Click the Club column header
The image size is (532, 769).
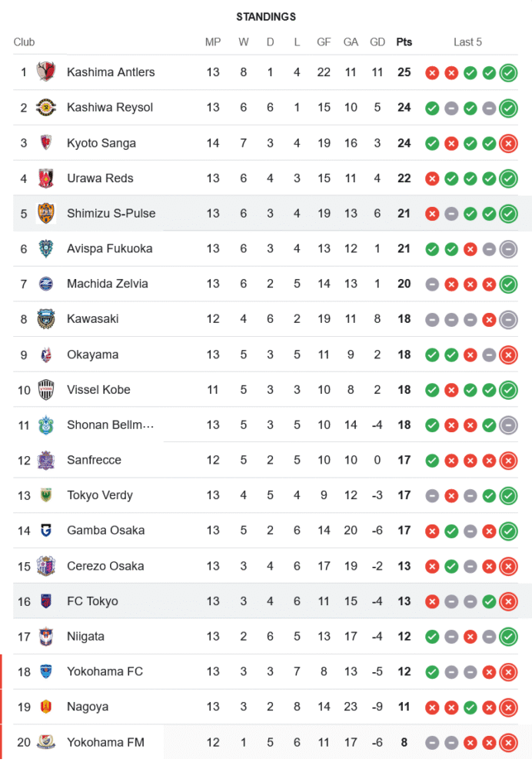coord(24,42)
